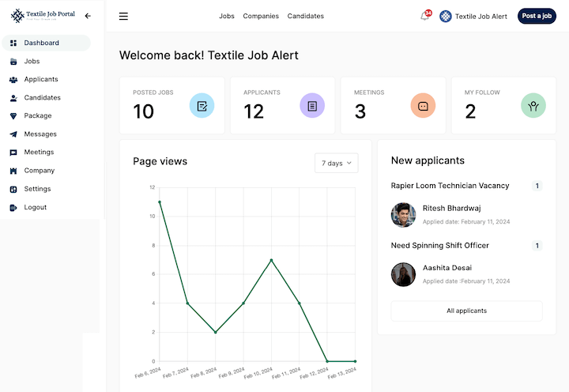
Task: Click Ritesh's applied date February 11, 2024
Action: click(466, 222)
